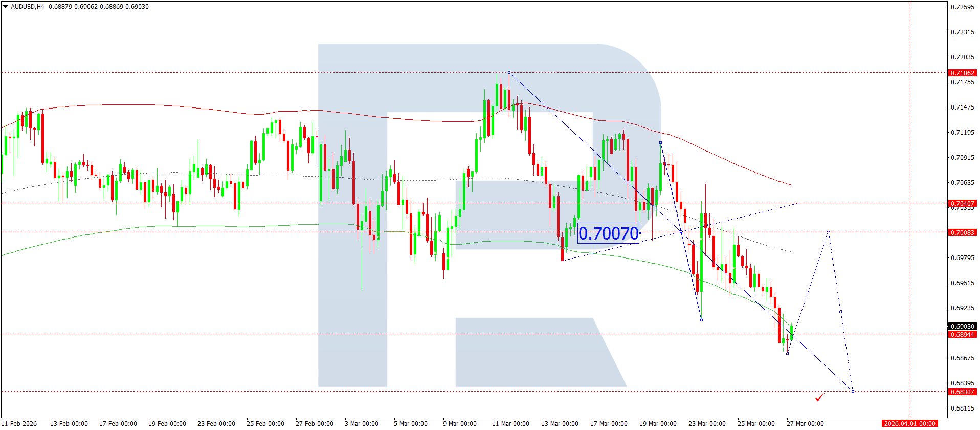Select the 0.71862 red price tag
Image resolution: width=980 pixels, height=430 pixels.
click(962, 73)
